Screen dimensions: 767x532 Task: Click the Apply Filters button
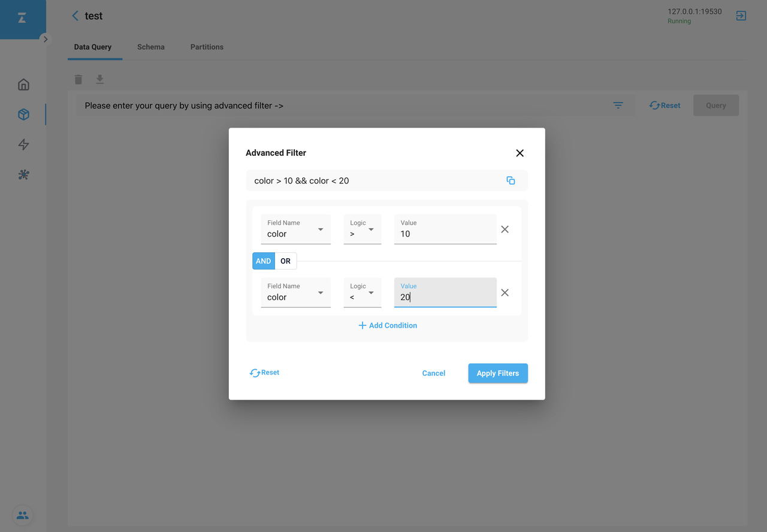pos(497,373)
